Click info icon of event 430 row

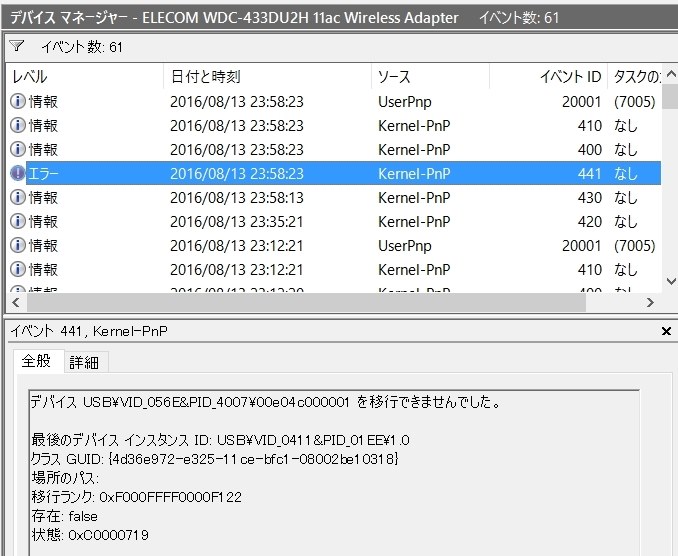click(x=18, y=198)
